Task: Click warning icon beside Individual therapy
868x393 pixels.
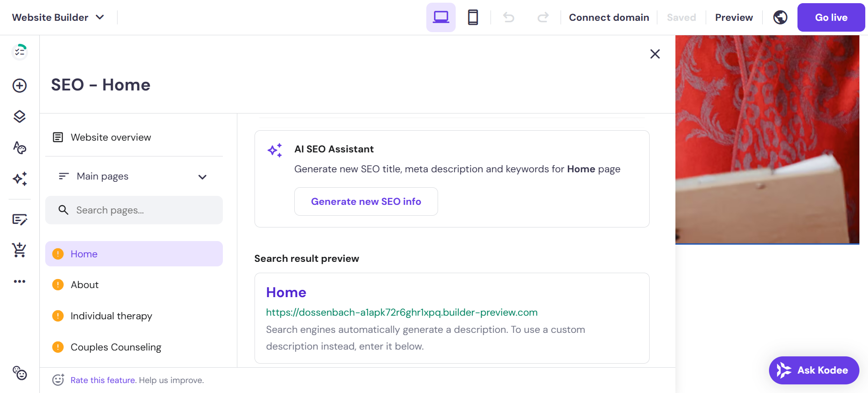Action: click(x=58, y=316)
